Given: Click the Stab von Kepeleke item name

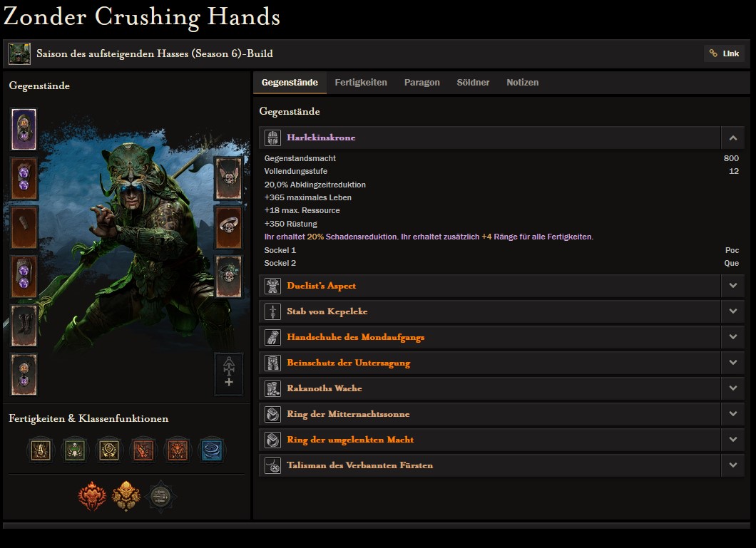Looking at the screenshot, I should coord(327,311).
